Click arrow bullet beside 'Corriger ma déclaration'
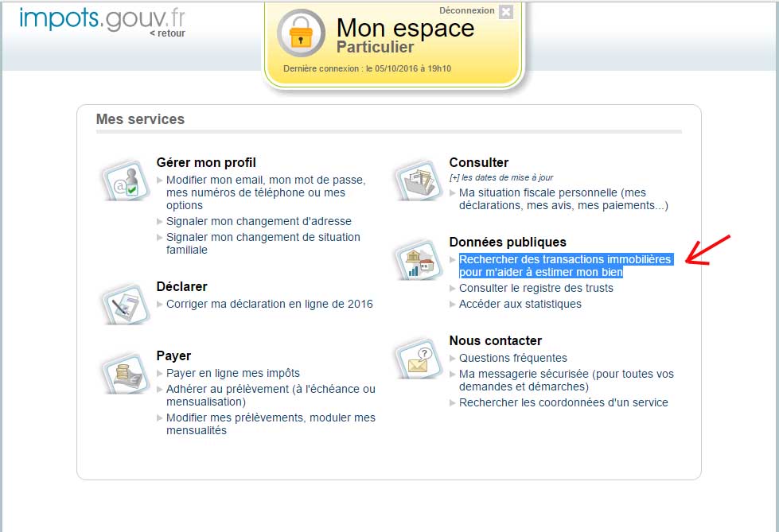Image resolution: width=779 pixels, height=532 pixels. [x=159, y=304]
